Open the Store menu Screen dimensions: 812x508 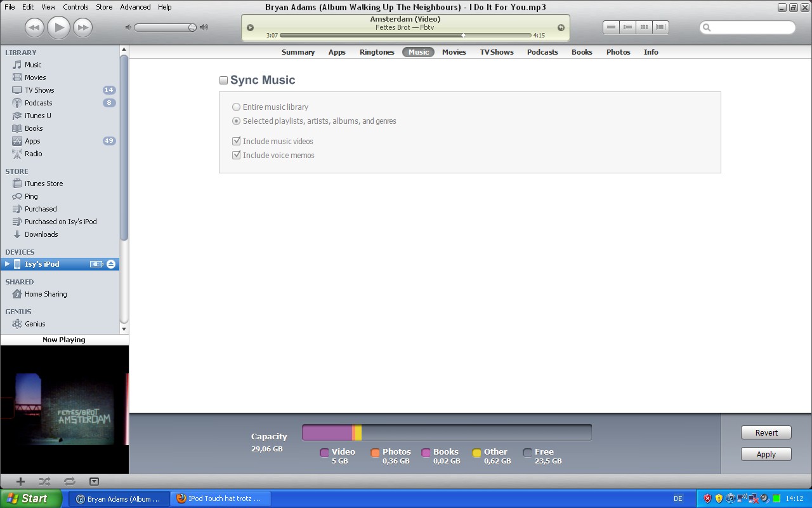pos(104,7)
